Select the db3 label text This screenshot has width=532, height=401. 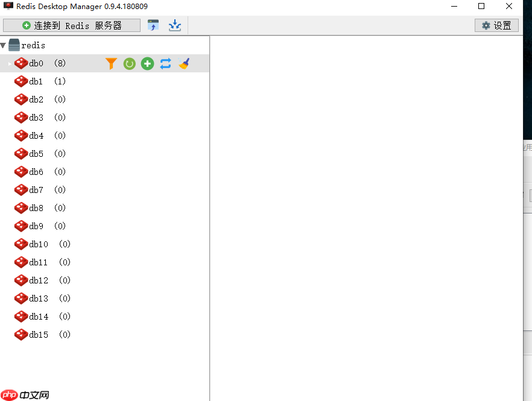(x=36, y=118)
